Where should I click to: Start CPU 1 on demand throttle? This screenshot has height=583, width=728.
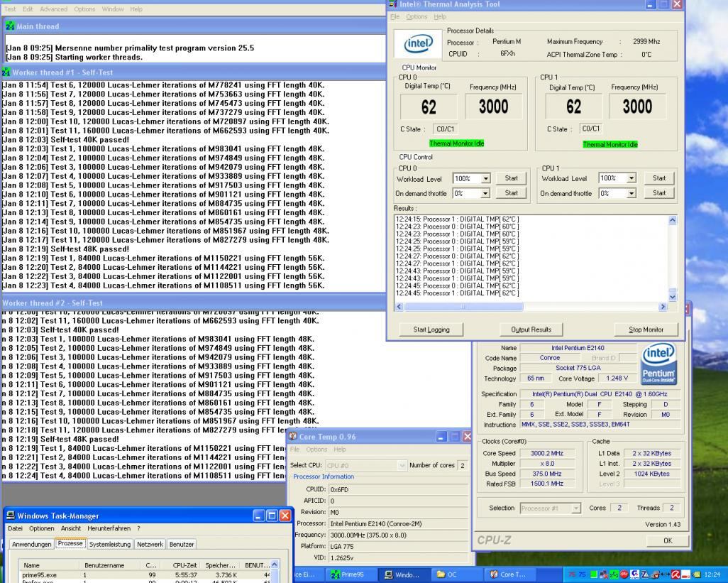tap(659, 192)
